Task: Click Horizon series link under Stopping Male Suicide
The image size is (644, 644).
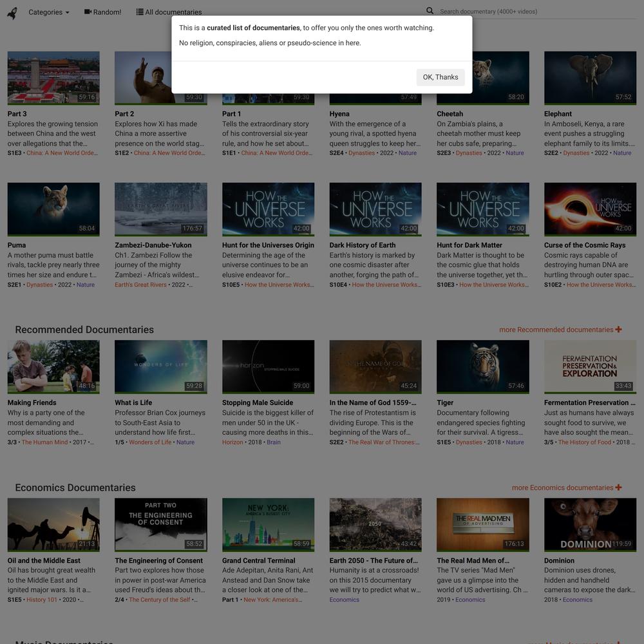Action: pyautogui.click(x=232, y=442)
